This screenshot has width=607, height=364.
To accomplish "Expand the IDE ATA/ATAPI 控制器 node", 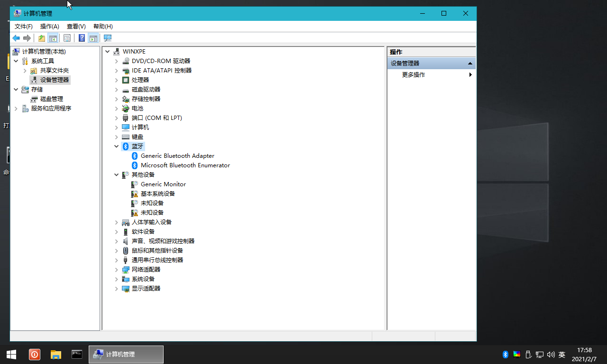I will pyautogui.click(x=117, y=71).
